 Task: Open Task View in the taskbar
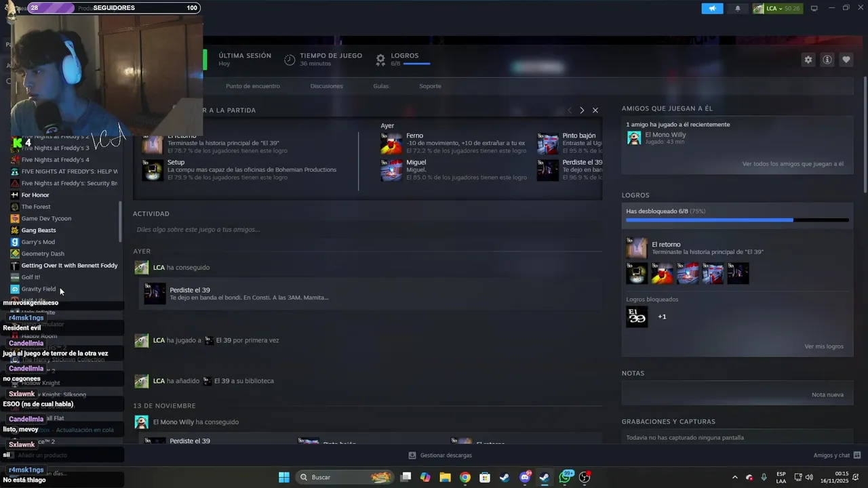tap(406, 477)
